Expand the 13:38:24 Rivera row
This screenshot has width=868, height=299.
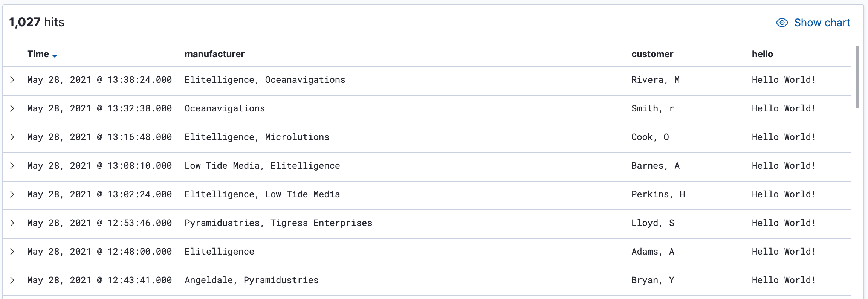click(12, 80)
